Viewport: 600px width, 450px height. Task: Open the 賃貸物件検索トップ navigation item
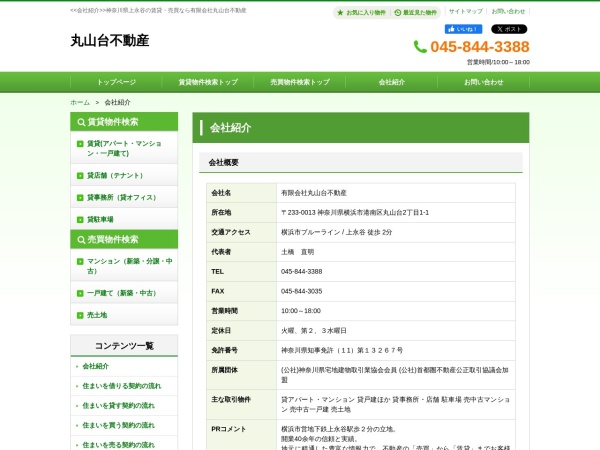(x=208, y=82)
